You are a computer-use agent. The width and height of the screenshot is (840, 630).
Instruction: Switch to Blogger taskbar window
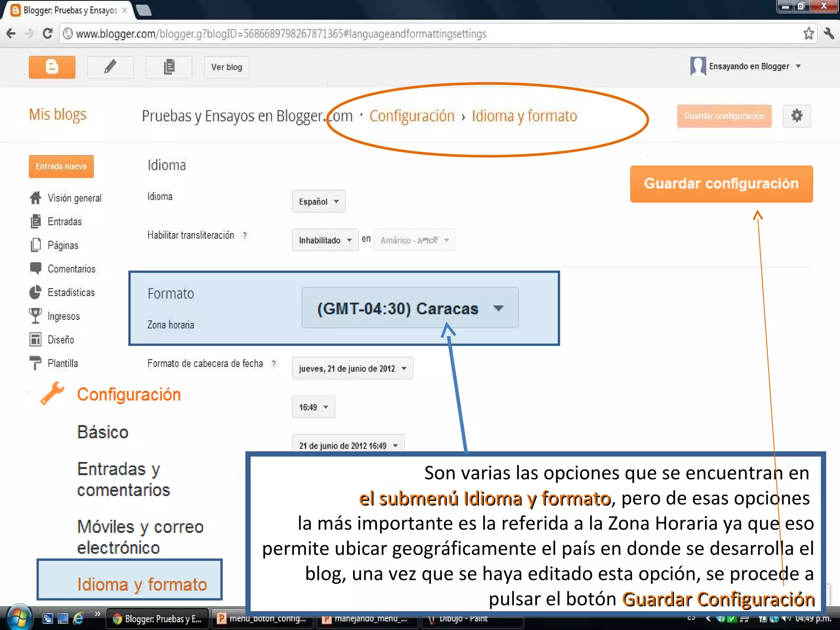[x=158, y=619]
